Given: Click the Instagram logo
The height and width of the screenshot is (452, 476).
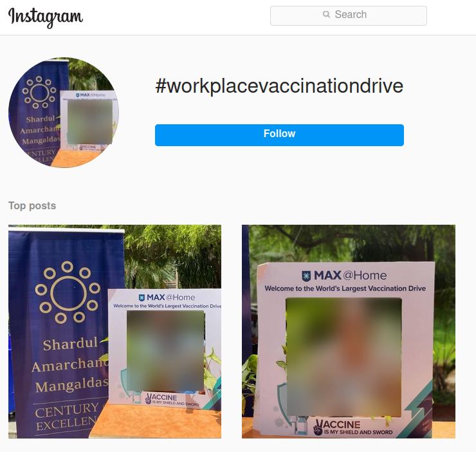Looking at the screenshot, I should point(46,17).
